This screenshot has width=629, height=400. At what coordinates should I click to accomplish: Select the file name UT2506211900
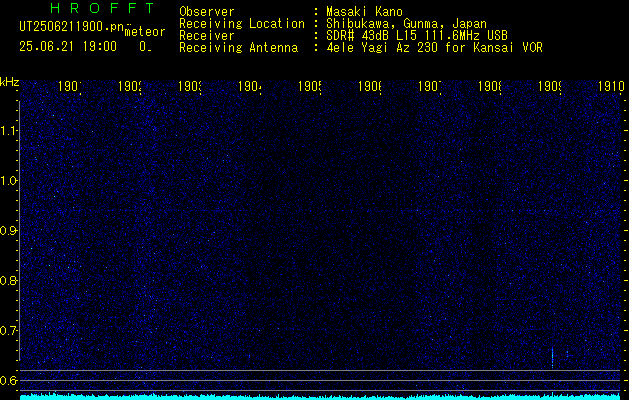tap(71, 27)
